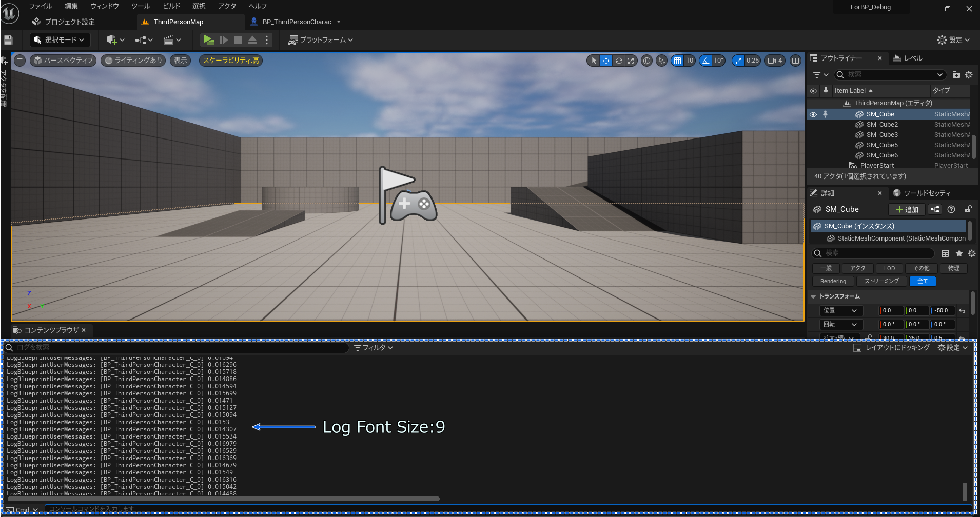Open the 選択モード mode dropdown
The width and height of the screenshot is (980, 517).
pos(60,39)
